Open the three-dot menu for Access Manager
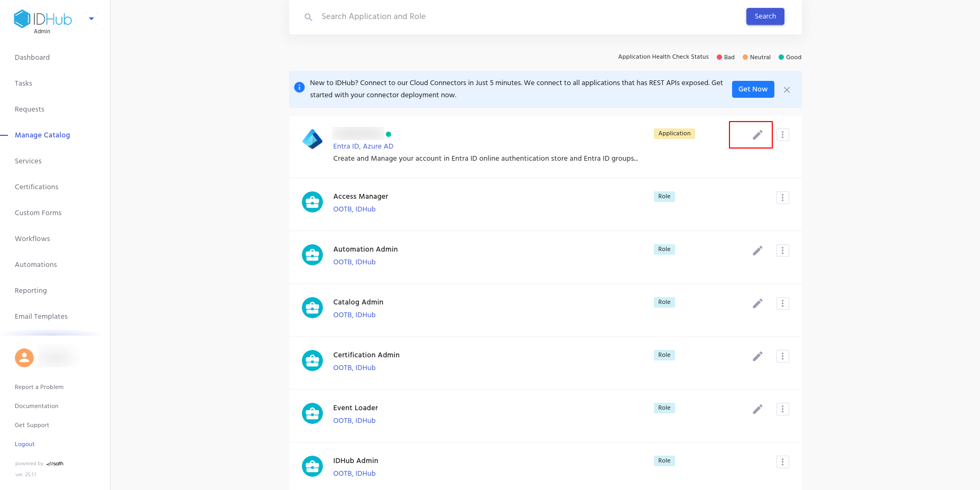This screenshot has height=490, width=980. coord(782,198)
